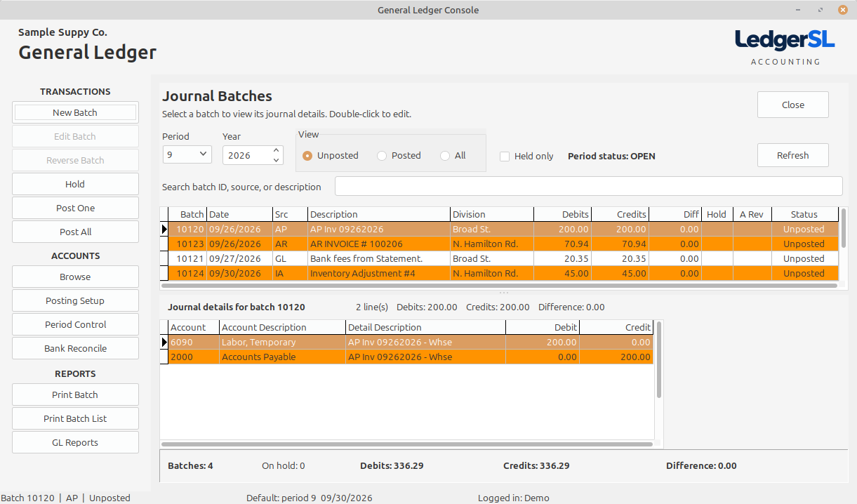Sort by Date column header
The image size is (857, 504).
click(x=239, y=214)
